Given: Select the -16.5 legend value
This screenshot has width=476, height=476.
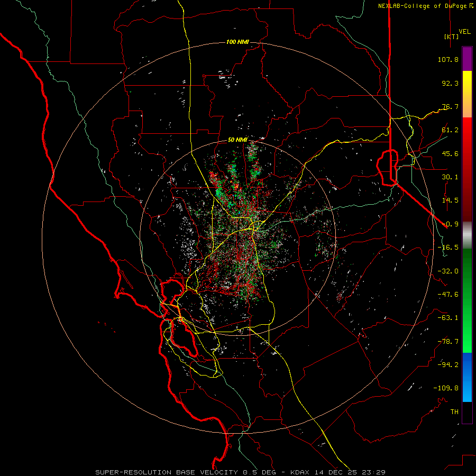Looking at the screenshot, I should coord(448,248).
